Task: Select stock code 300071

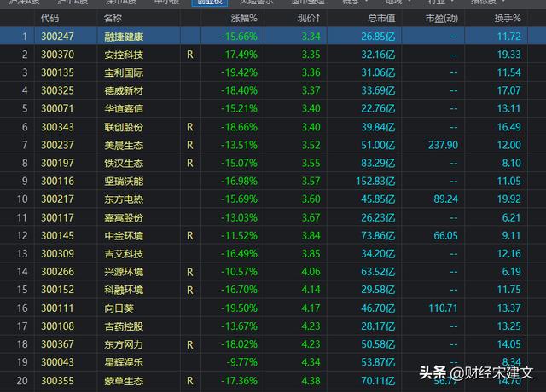Action: coord(57,108)
